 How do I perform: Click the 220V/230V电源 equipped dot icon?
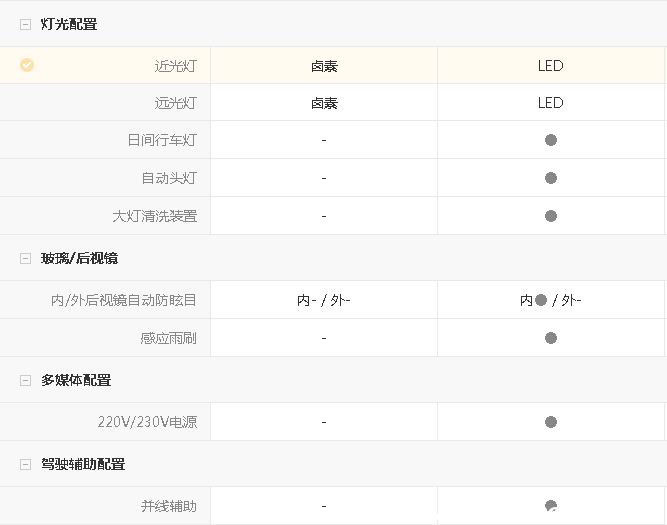550,422
